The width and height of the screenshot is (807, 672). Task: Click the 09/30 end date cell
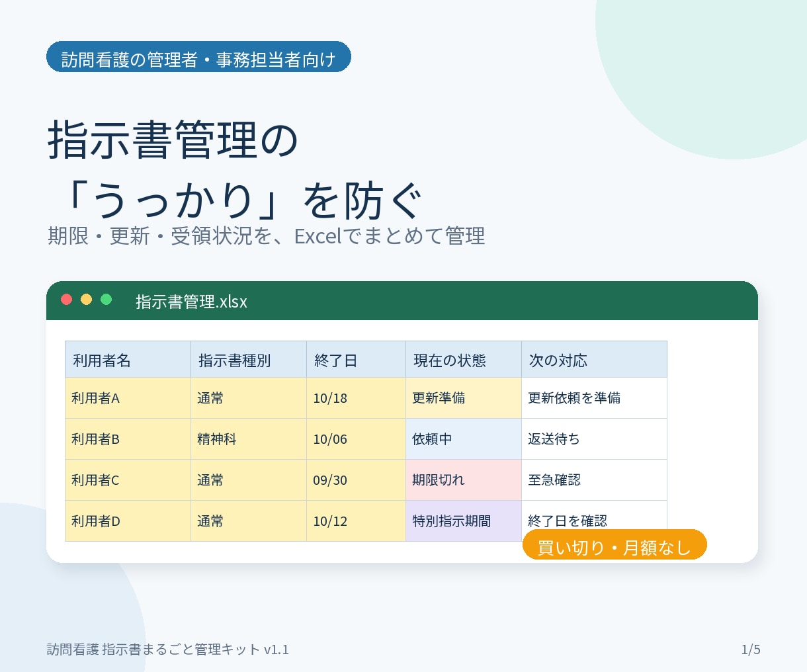point(356,480)
